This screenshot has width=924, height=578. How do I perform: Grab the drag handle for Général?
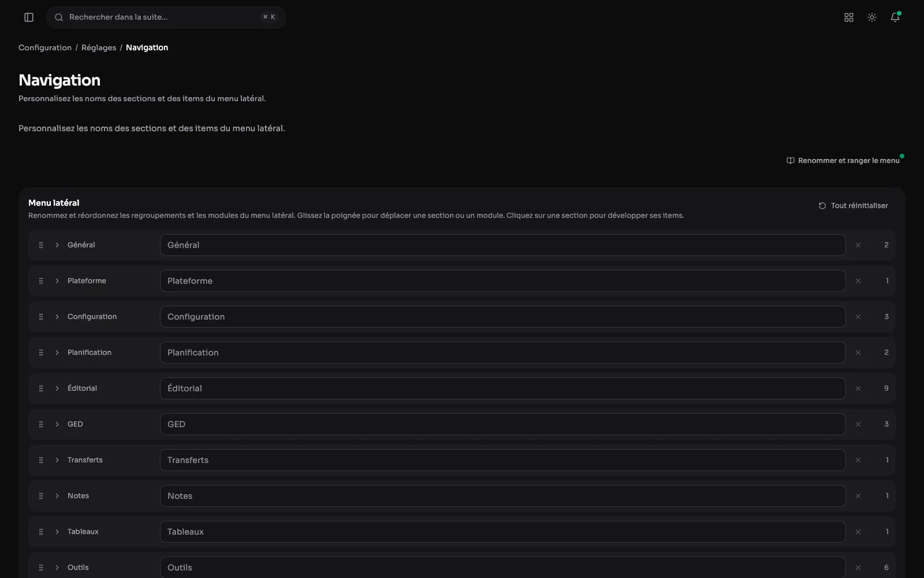coord(41,245)
